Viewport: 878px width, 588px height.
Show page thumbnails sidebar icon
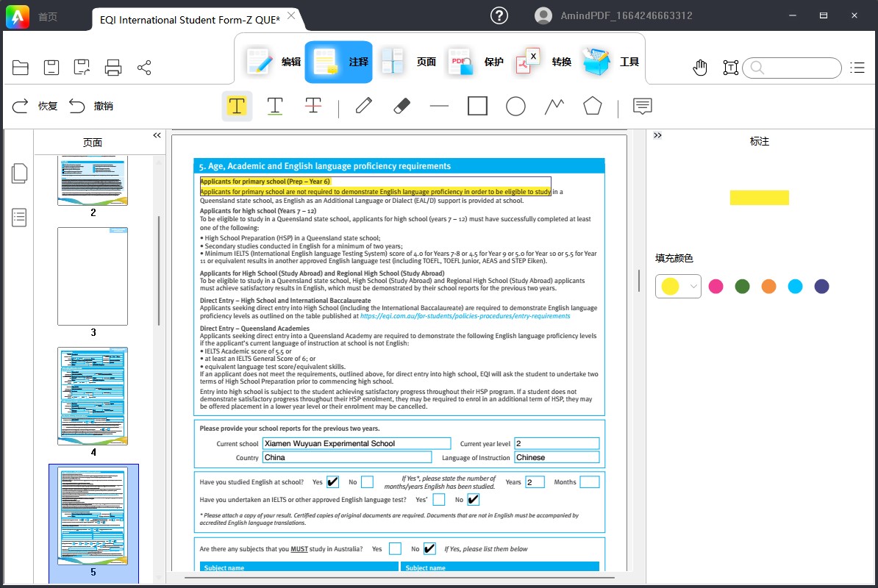[20, 173]
